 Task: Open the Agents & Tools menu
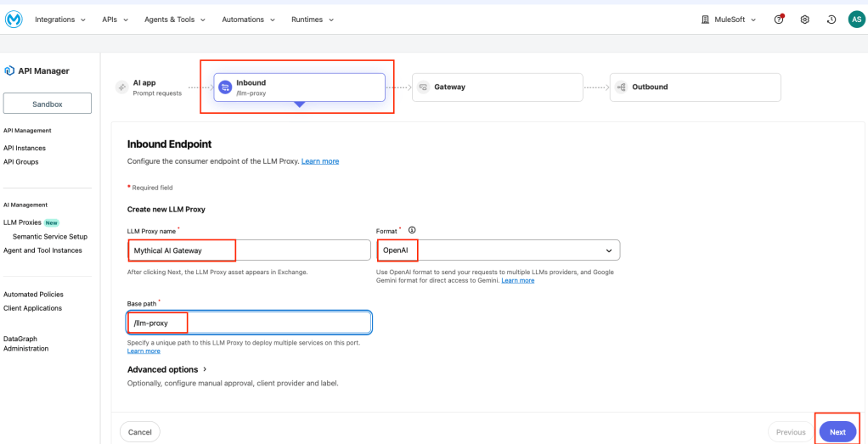coord(174,20)
